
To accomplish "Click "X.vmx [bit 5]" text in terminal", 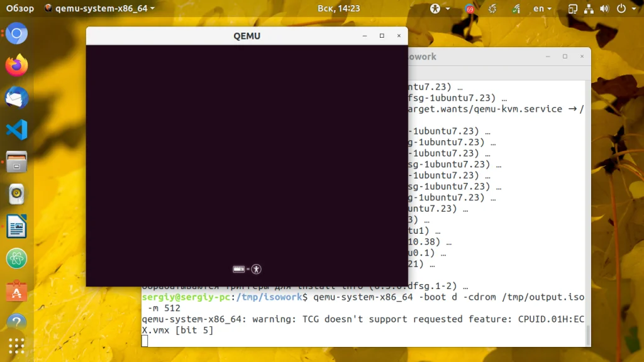I will (x=177, y=331).
